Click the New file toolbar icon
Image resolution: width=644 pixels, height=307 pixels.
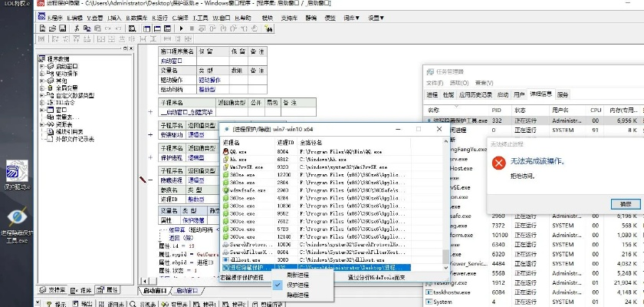(41, 28)
